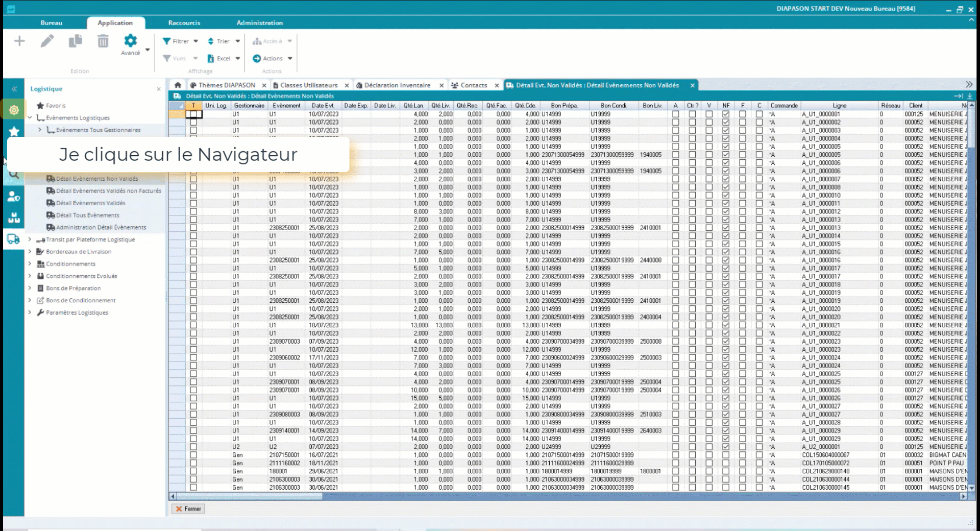Open the Filtrer dropdown

pos(180,41)
